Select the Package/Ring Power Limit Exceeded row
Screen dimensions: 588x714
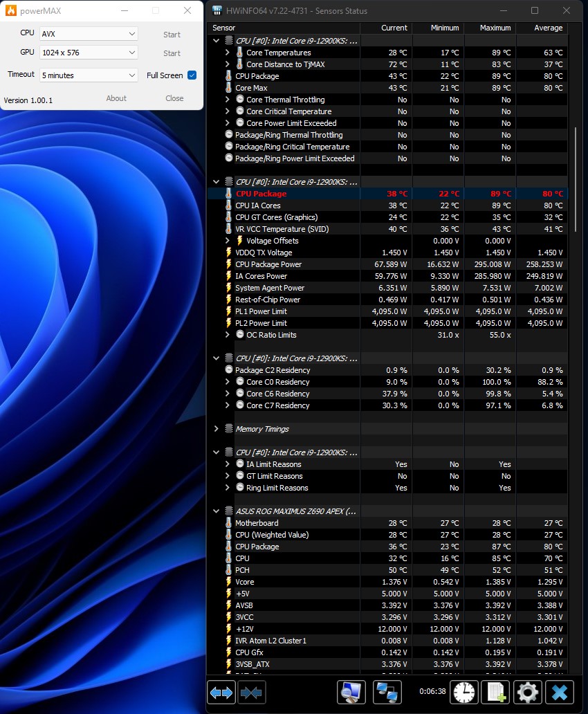tap(387, 158)
